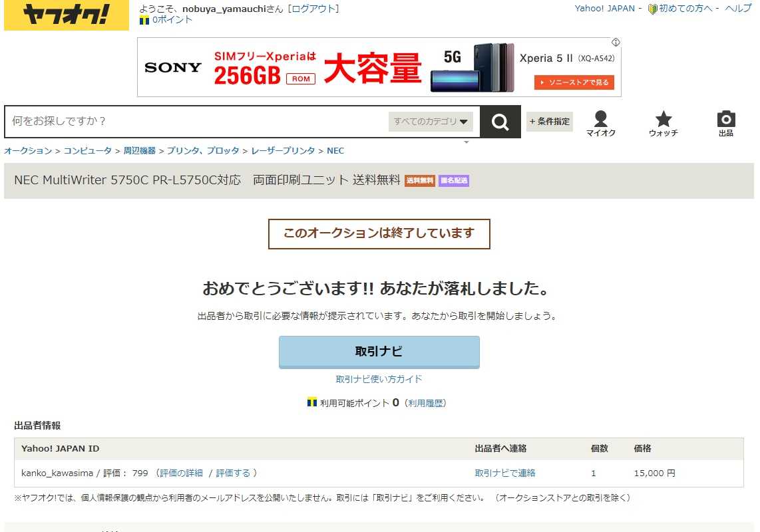Click the 周辺機器 breadcrumb
The image size is (760, 532).
(140, 151)
